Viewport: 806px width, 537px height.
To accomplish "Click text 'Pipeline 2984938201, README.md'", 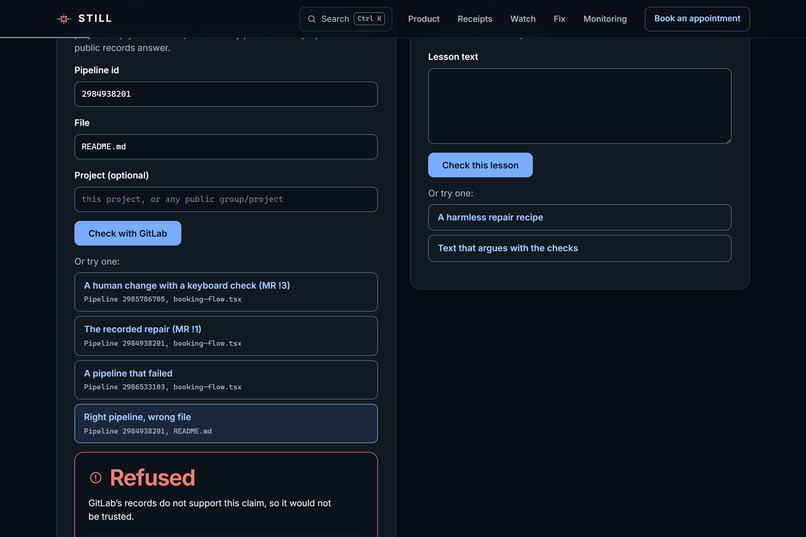I will pos(148,431).
